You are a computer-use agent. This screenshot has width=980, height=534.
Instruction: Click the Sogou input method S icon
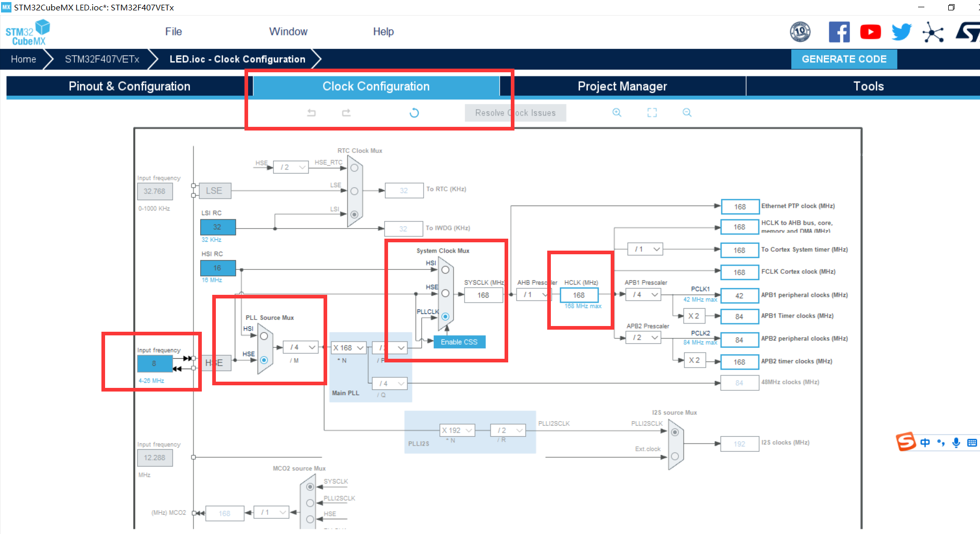(906, 442)
